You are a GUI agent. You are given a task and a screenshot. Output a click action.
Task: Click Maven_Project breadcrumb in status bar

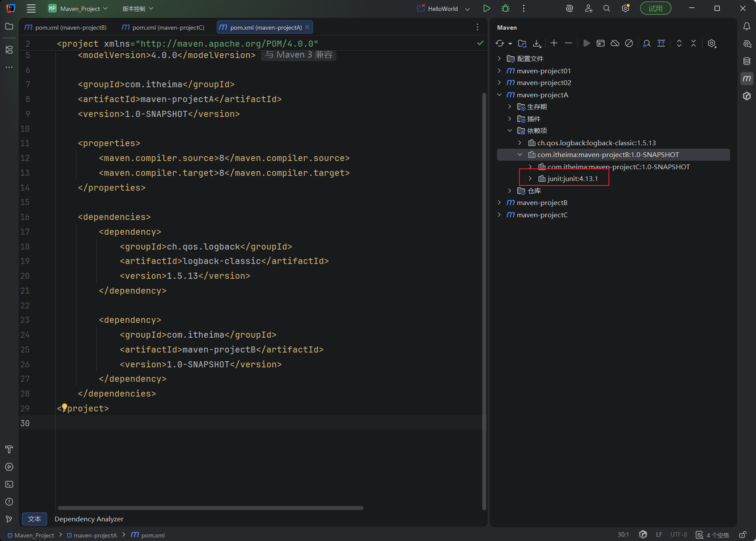31,535
